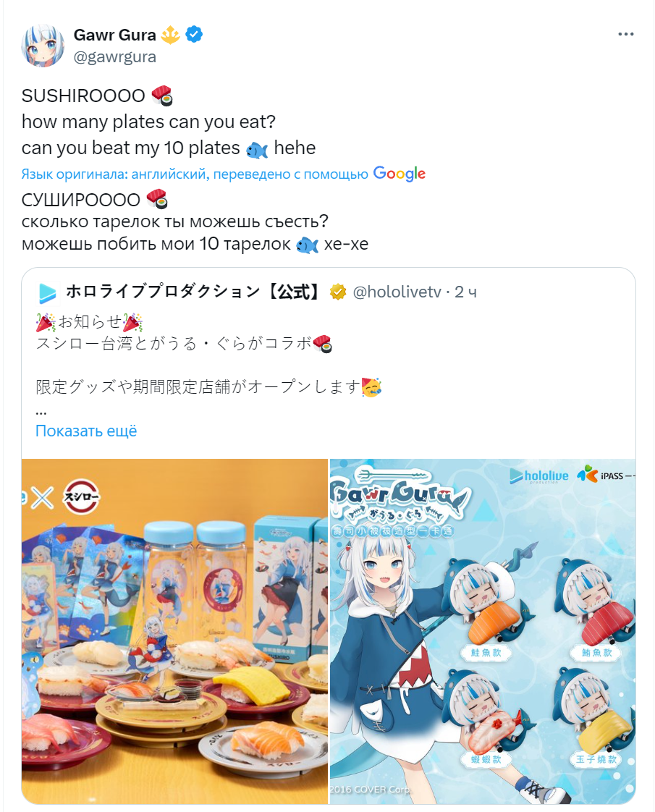Click the quoted tweet's Japanese announcement text
Screen dimensions: 655x812
click(208, 354)
